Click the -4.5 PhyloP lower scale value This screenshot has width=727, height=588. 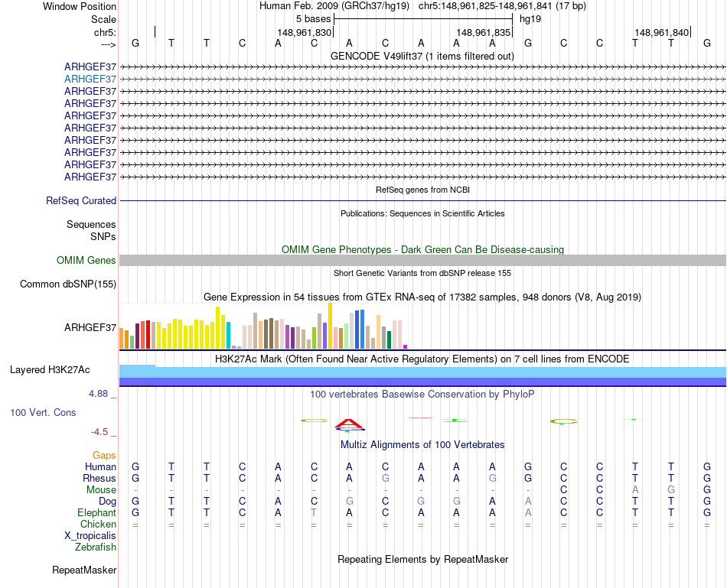(x=99, y=432)
